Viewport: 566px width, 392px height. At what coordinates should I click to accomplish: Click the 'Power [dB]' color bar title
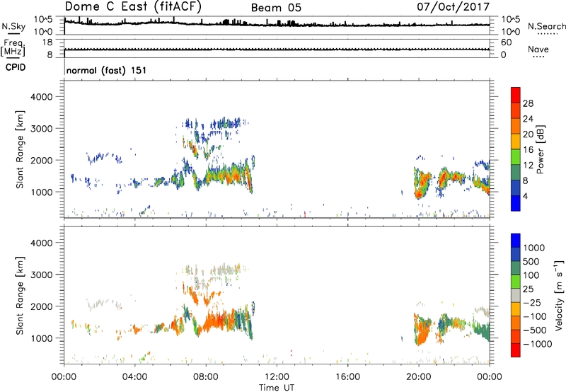pyautogui.click(x=540, y=149)
